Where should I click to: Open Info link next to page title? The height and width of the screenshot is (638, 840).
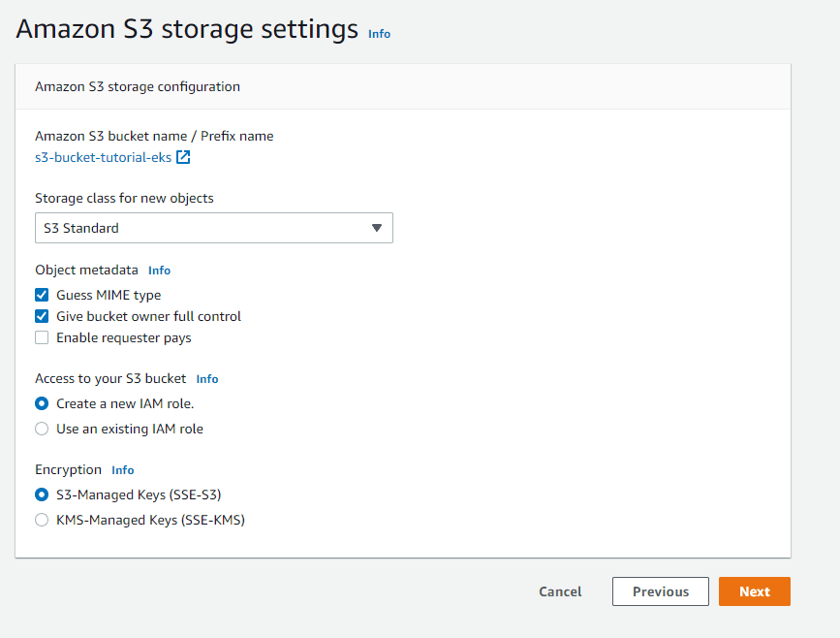tap(379, 34)
